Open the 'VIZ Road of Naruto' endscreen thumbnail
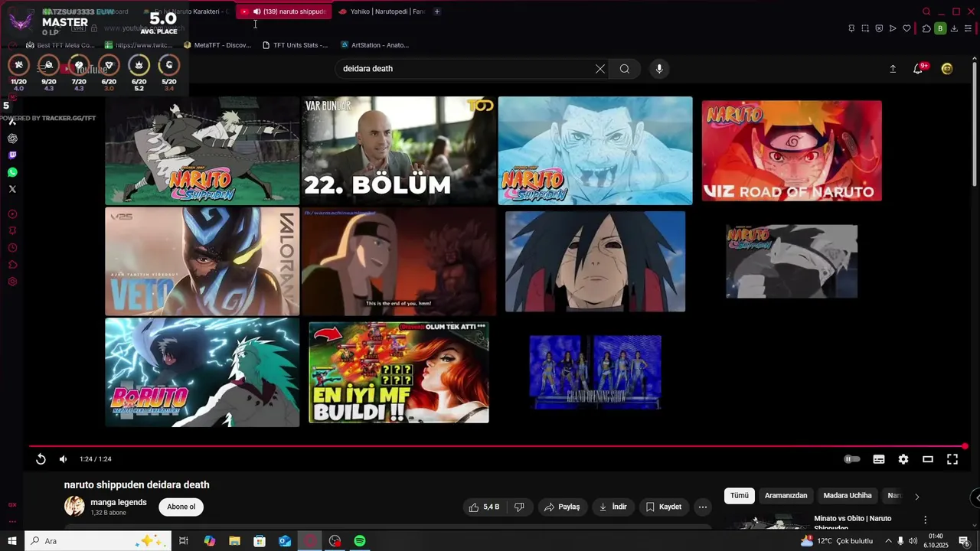The image size is (980, 551). (x=792, y=151)
